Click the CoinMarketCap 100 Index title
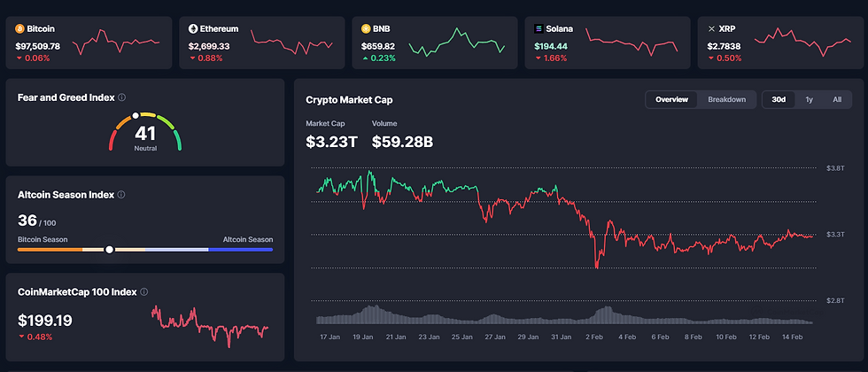868x372 pixels. click(x=77, y=291)
